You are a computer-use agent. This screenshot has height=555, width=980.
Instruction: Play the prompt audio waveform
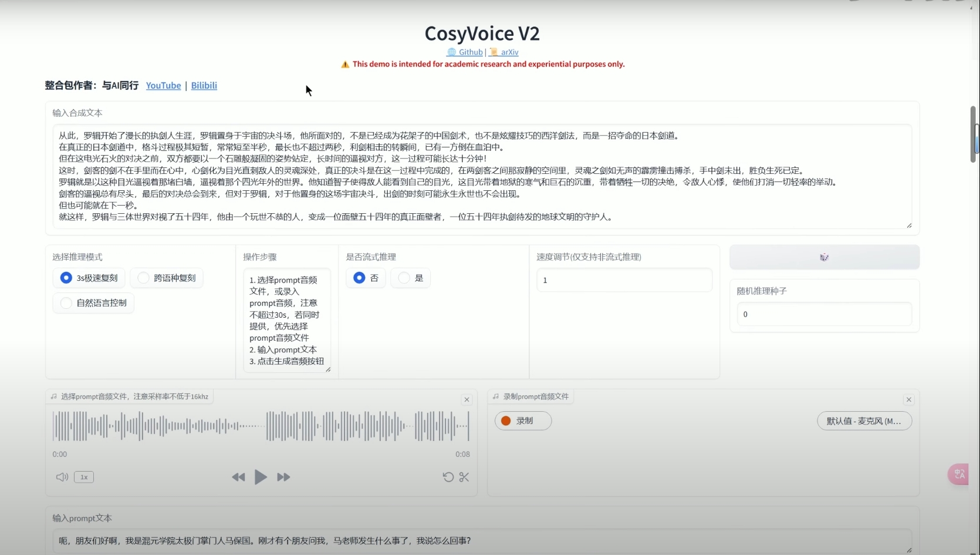tap(260, 477)
